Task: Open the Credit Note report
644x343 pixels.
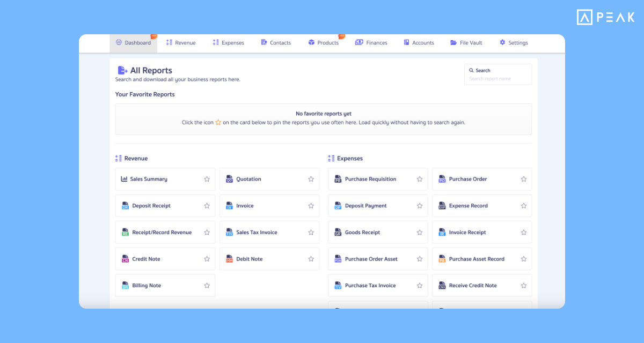Action: point(145,259)
